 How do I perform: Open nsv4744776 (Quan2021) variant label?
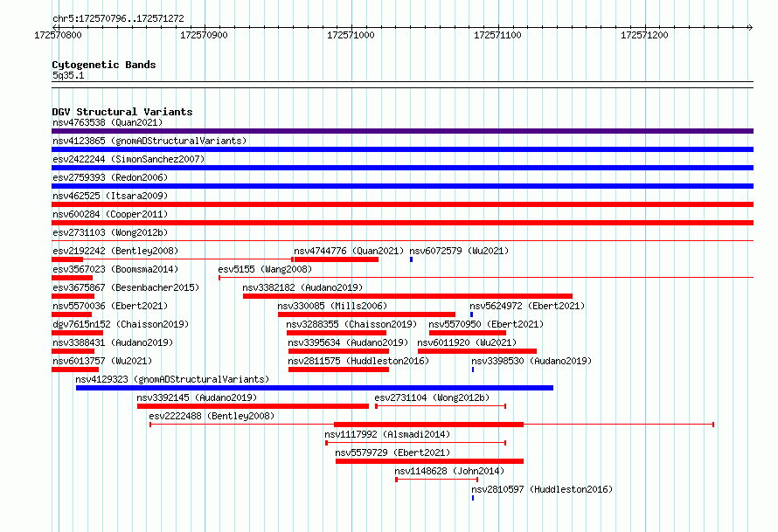pyautogui.click(x=349, y=251)
